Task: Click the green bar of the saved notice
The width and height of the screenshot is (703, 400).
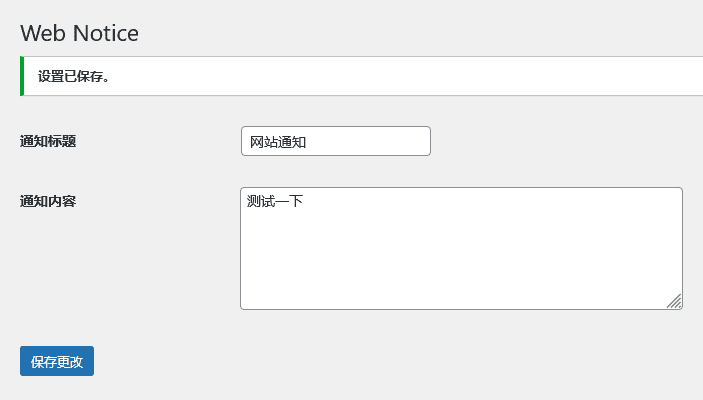Action: coord(21,76)
